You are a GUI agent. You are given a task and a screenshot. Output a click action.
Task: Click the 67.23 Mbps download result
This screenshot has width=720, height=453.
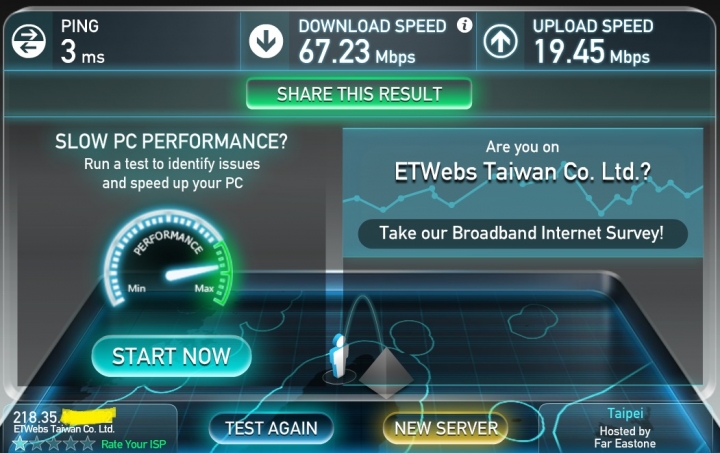(357, 52)
